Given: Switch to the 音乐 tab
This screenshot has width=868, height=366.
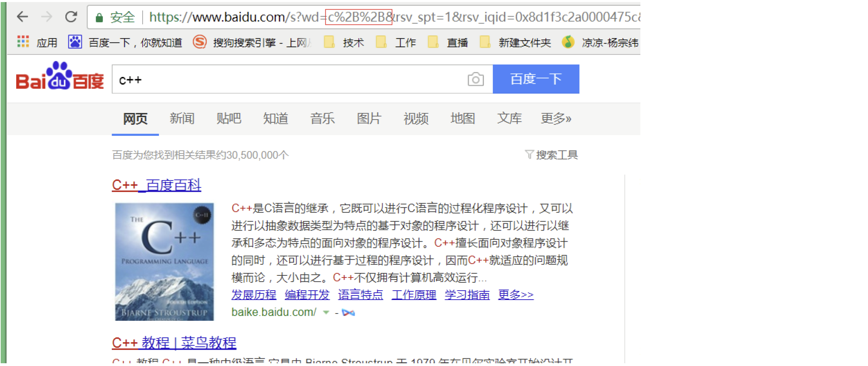Looking at the screenshot, I should pyautogui.click(x=323, y=119).
